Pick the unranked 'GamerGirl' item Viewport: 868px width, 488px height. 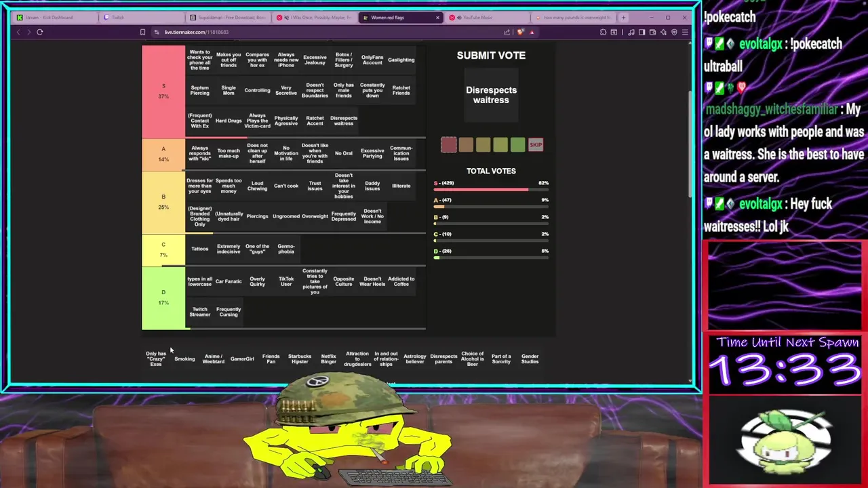(x=242, y=359)
